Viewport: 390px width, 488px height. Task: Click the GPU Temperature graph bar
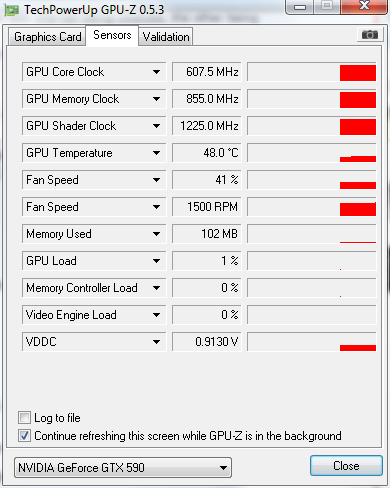(x=312, y=153)
